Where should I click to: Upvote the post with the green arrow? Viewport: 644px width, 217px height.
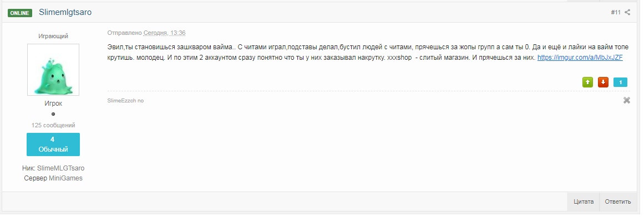[588, 82]
